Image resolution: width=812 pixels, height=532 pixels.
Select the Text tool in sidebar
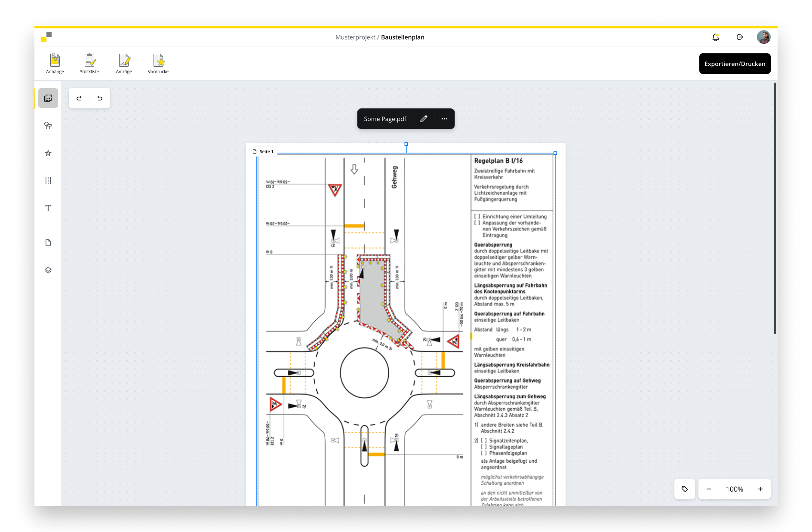coord(48,208)
